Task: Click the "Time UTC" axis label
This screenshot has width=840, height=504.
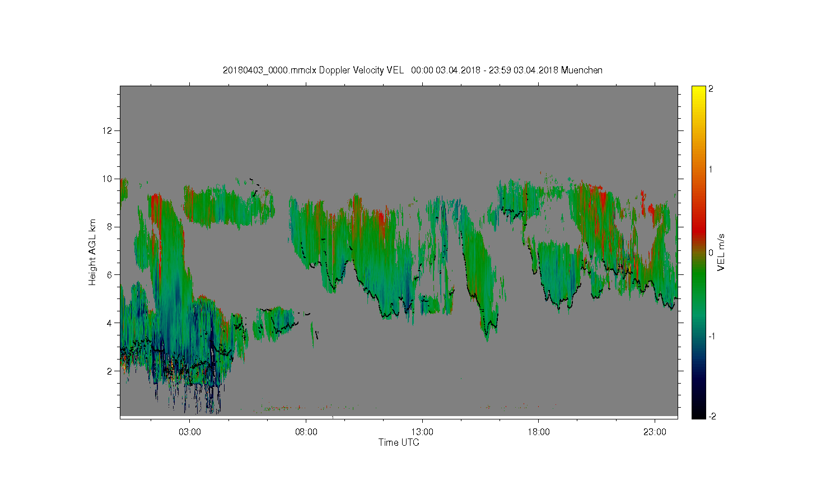Action: pyautogui.click(x=399, y=442)
